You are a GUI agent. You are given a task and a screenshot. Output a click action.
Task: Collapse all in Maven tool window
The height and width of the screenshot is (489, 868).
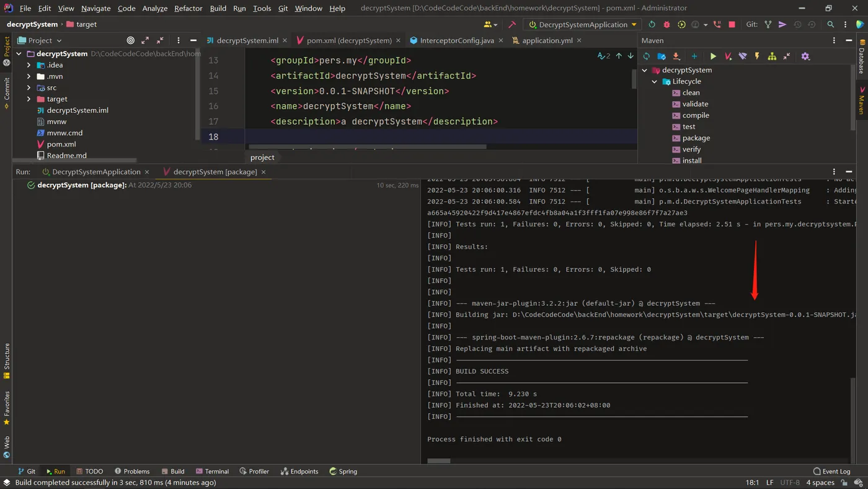[x=787, y=56]
